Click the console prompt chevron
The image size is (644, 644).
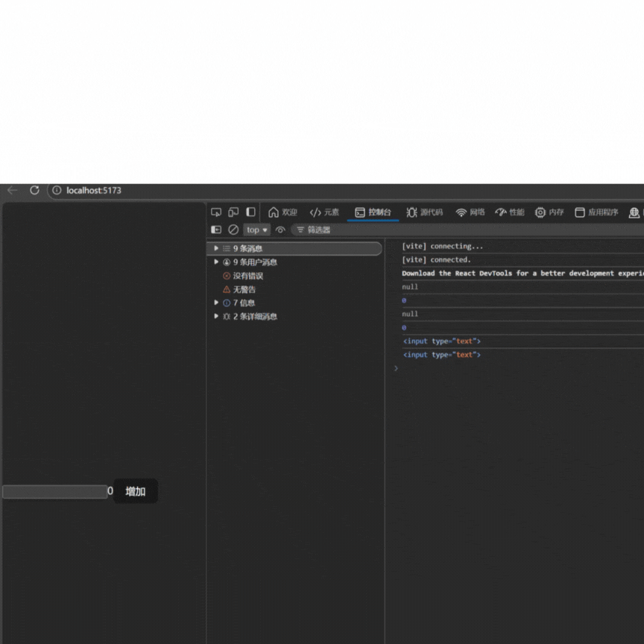tap(396, 368)
